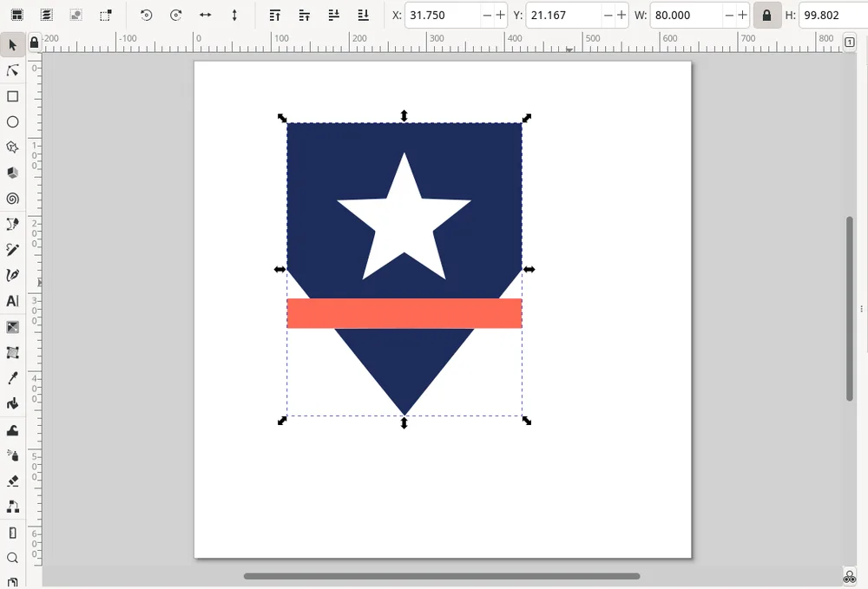Click Select all objects icon
This screenshot has width=868, height=589.
point(17,15)
